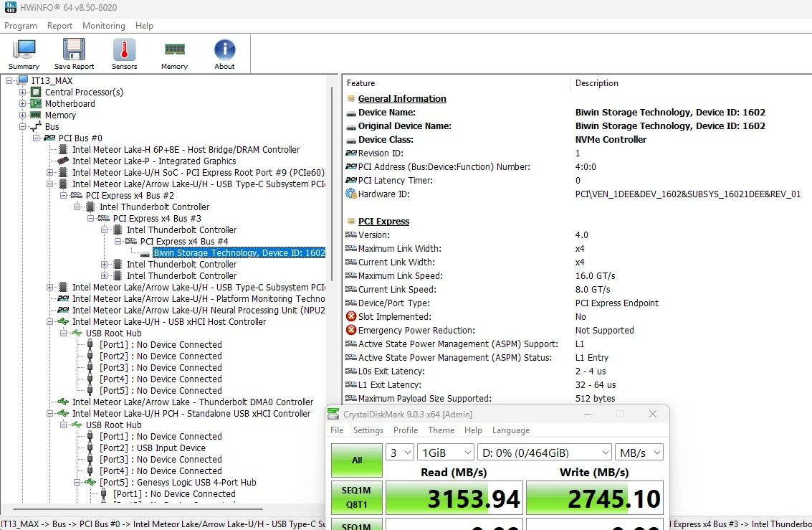Viewport: 812px width, 530px height.
Task: Open the 1GiB test size dropdown
Action: (x=446, y=453)
